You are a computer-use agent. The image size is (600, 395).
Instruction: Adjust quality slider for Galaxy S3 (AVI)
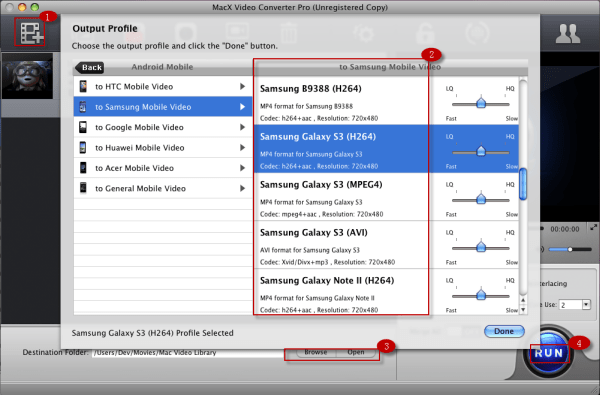pos(481,247)
